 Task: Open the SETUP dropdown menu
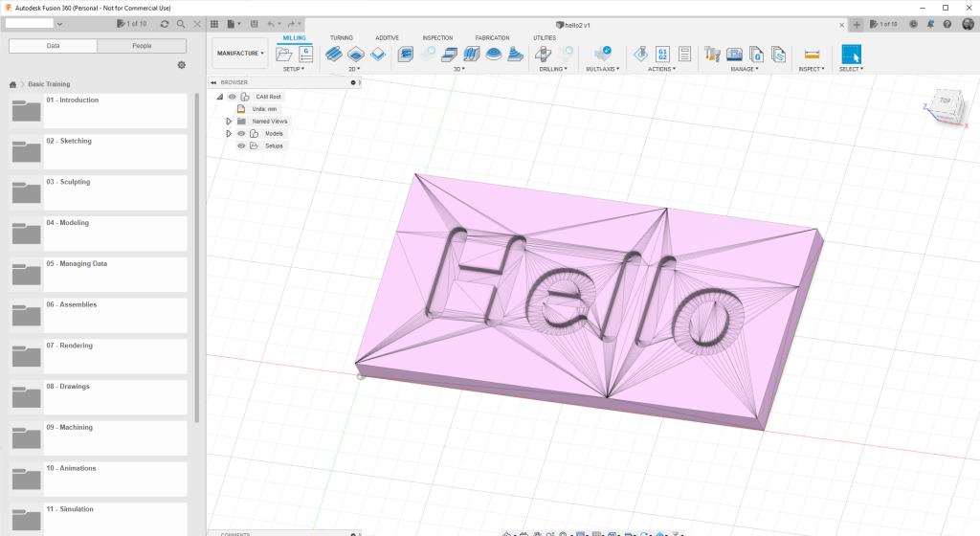[x=294, y=69]
